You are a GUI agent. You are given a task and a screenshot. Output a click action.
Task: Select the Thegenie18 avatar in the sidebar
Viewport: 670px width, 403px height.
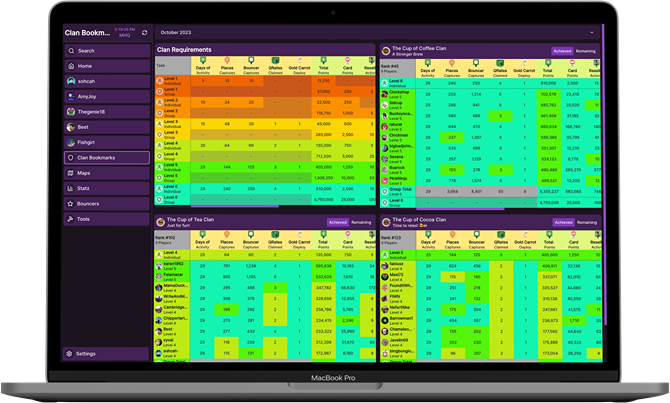point(71,111)
